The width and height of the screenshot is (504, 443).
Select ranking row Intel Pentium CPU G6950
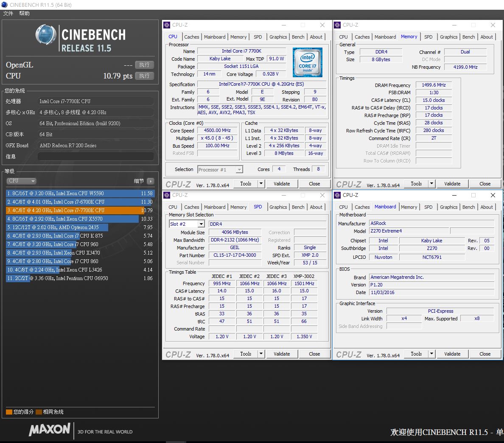coord(80,278)
